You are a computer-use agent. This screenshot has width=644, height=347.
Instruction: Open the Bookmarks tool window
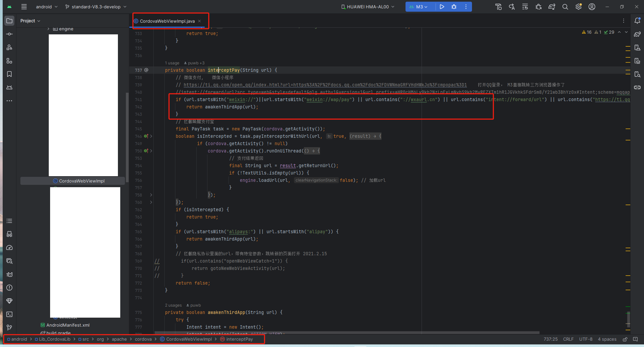click(9, 74)
